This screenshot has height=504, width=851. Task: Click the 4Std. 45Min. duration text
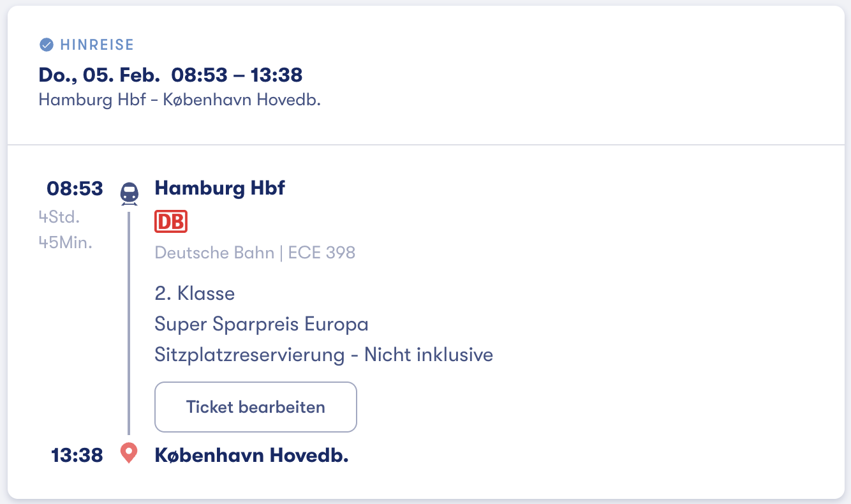point(65,230)
